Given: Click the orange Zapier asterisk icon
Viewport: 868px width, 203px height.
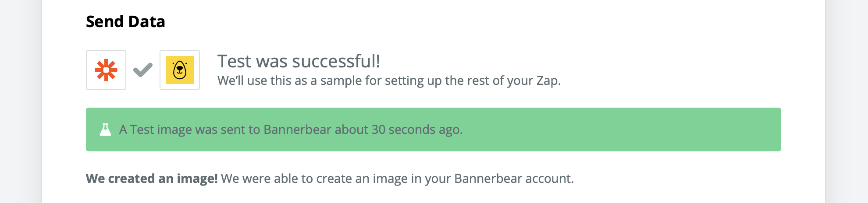Looking at the screenshot, I should point(106,70).
